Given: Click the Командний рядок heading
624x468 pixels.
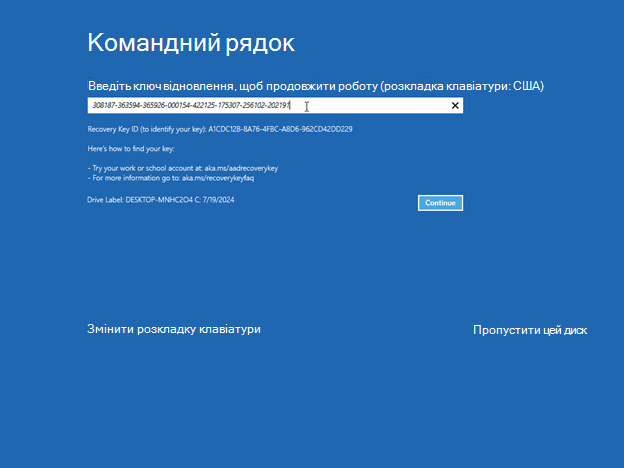Looking at the screenshot, I should tap(191, 43).
